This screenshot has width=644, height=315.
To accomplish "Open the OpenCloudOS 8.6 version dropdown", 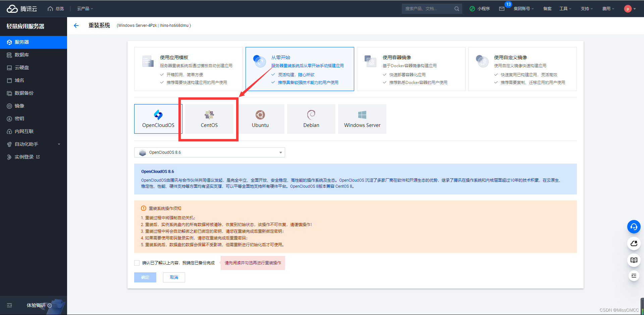I will coord(210,152).
